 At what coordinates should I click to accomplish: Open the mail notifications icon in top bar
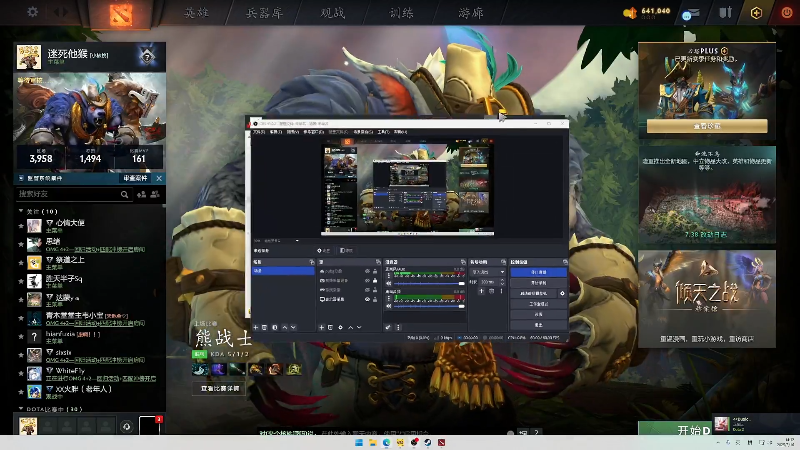pos(690,14)
